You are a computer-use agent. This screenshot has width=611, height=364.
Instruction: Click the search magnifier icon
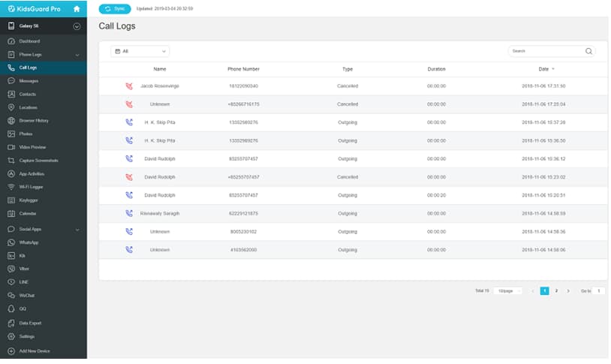[x=588, y=52]
